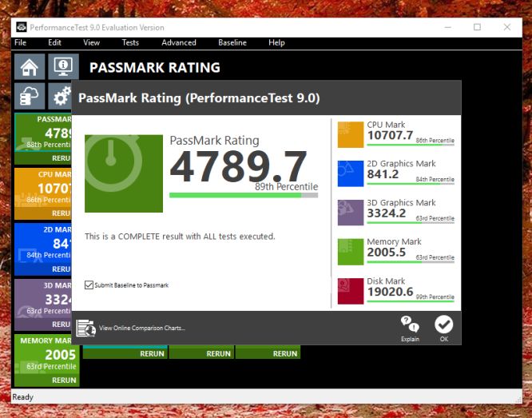Click the Disk Mark red icon
The image size is (532, 418).
[x=351, y=291]
